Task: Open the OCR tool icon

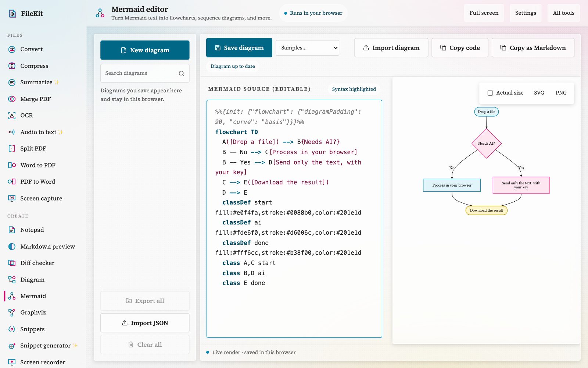Action: pos(12,116)
